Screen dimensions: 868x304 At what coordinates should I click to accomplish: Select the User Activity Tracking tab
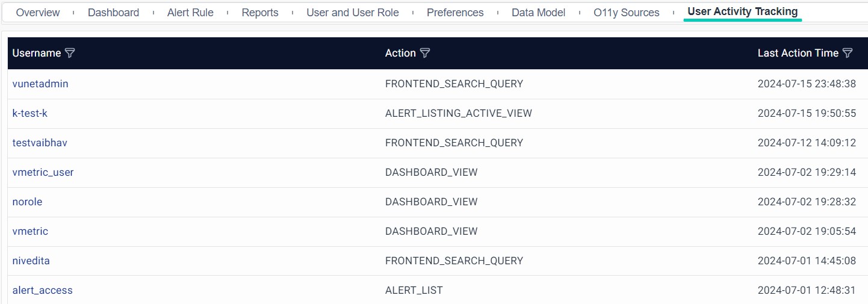(x=742, y=11)
